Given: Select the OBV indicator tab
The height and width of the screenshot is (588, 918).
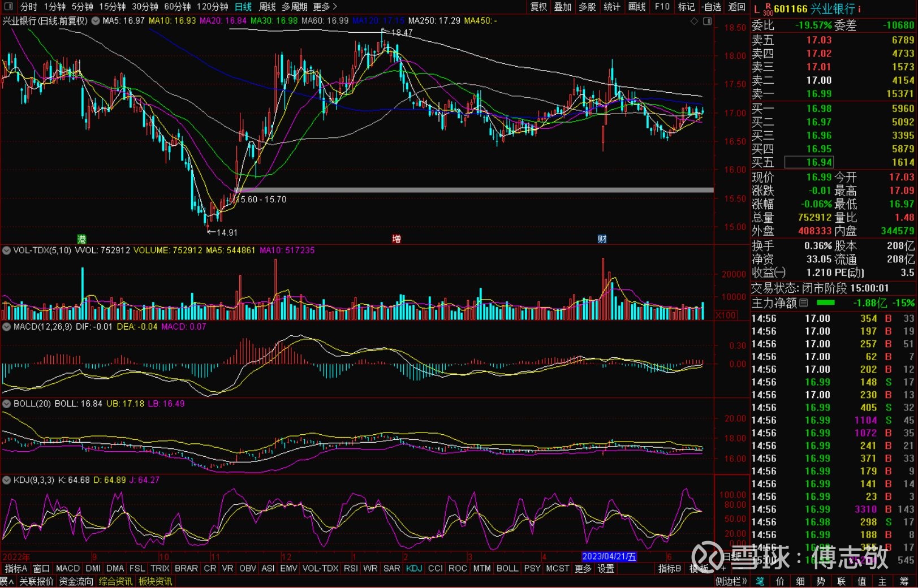Looking at the screenshot, I should [248, 568].
